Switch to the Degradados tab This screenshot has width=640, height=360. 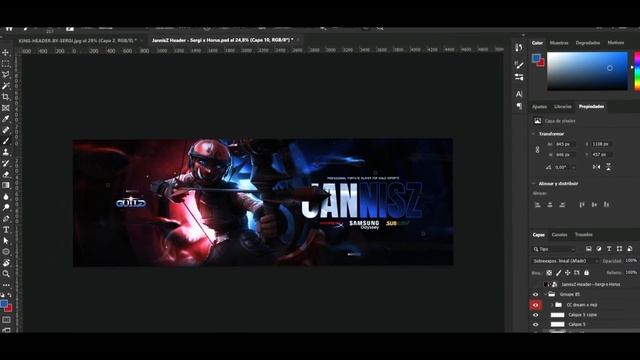click(588, 43)
